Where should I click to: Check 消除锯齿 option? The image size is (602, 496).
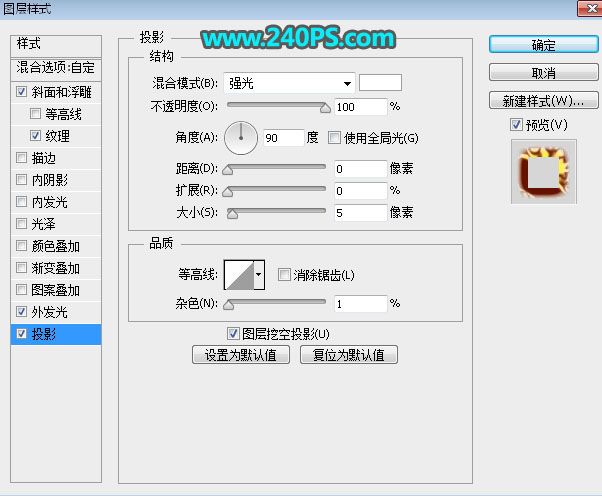coord(284,274)
